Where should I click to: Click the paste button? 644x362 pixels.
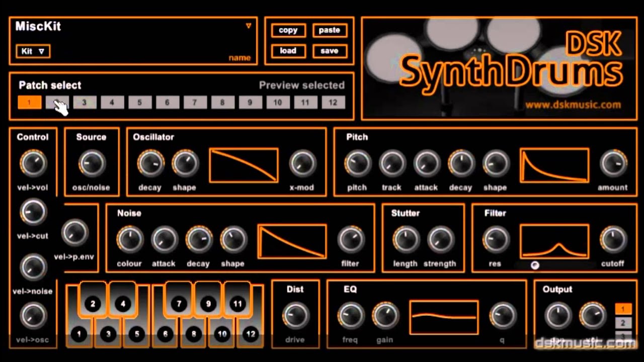[x=330, y=30]
